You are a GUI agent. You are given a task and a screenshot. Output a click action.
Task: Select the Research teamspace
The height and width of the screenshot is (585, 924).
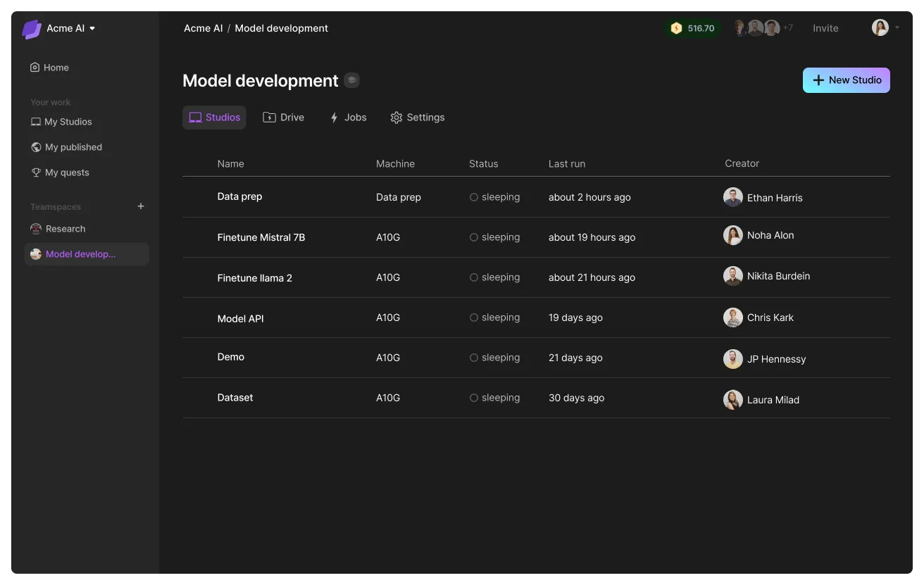58,229
